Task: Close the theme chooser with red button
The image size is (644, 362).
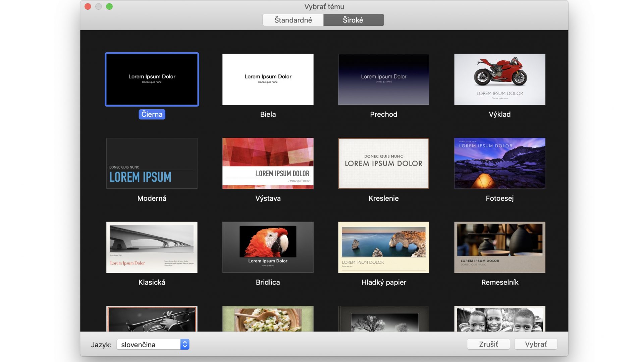Action: pos(88,6)
